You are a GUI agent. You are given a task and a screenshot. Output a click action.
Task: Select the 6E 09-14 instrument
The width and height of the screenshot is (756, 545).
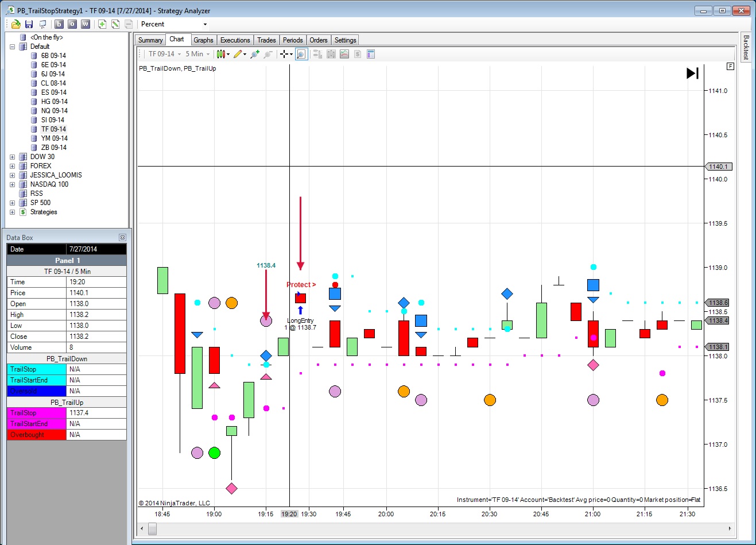click(53, 65)
